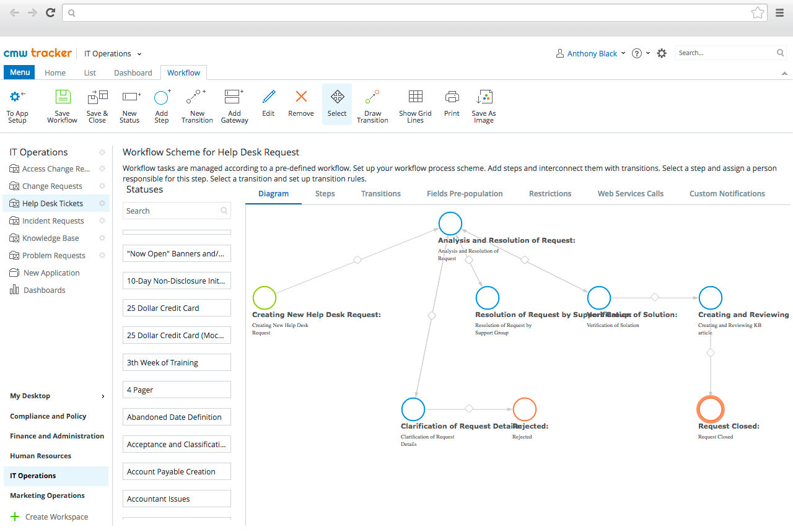Viewport: 793px width, 532px height.
Task: Click the To App Setup gear icon
Action: click(x=17, y=97)
